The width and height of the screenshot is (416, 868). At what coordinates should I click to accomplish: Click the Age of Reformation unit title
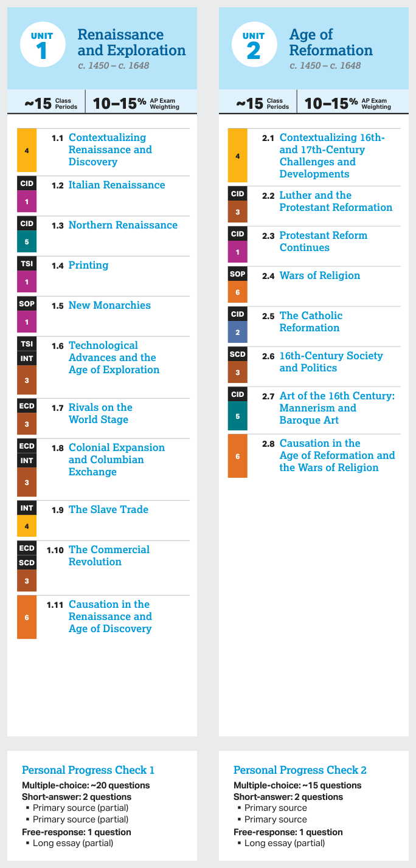(331, 43)
